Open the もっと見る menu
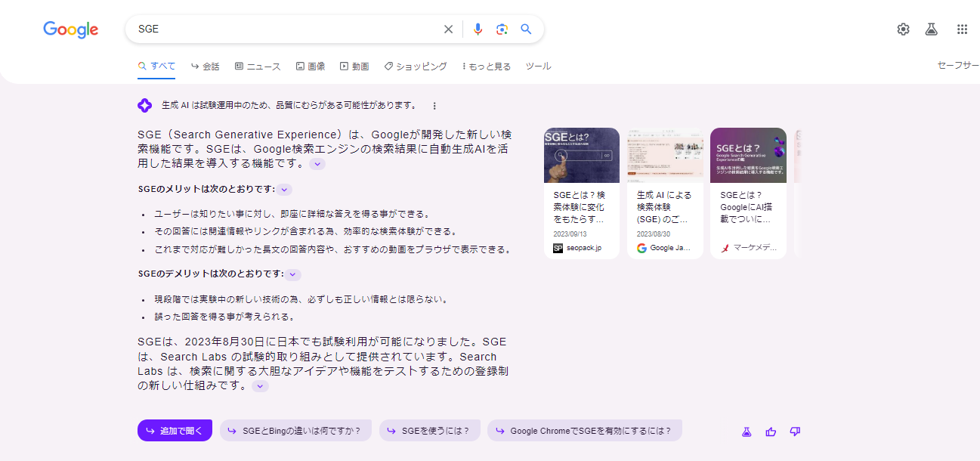The image size is (980, 461). point(487,67)
